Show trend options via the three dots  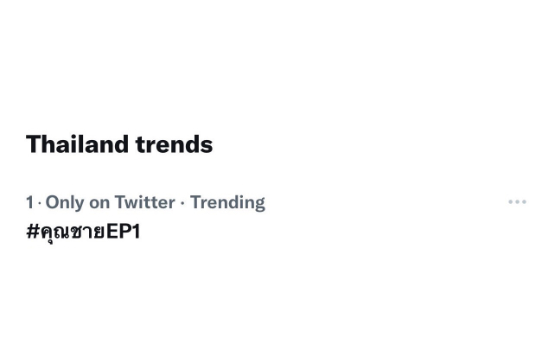pyautogui.click(x=517, y=202)
